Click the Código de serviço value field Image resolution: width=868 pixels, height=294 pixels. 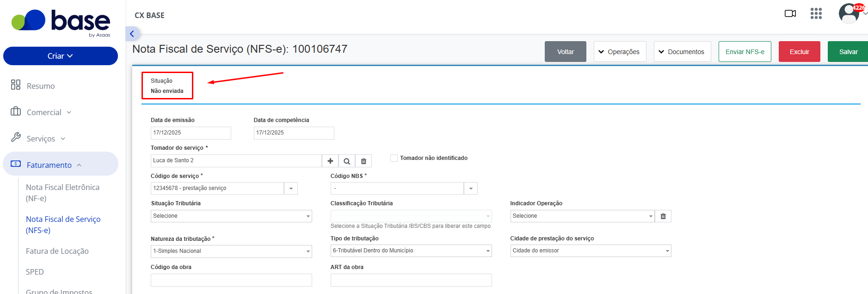217,189
